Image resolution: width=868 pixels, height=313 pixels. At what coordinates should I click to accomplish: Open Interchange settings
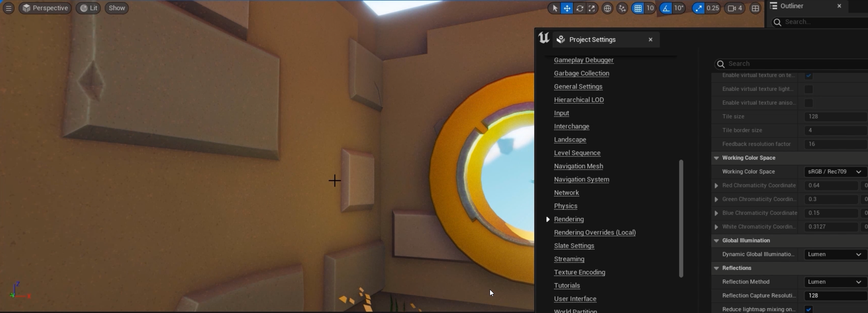[572, 126]
